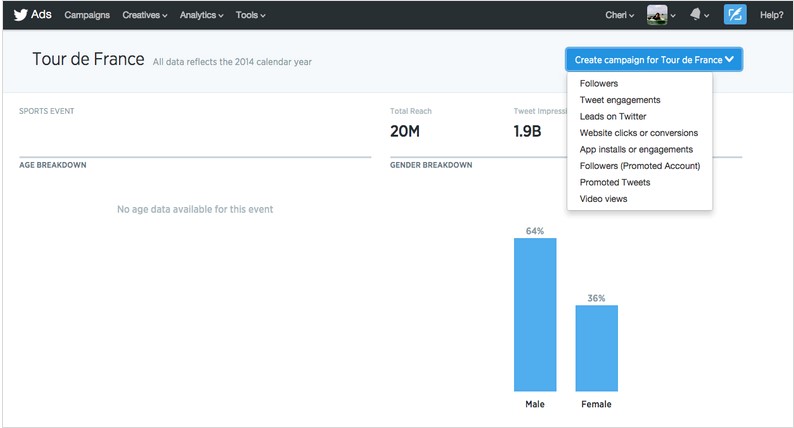
Task: Open the Campaigns menu
Action: pos(87,15)
